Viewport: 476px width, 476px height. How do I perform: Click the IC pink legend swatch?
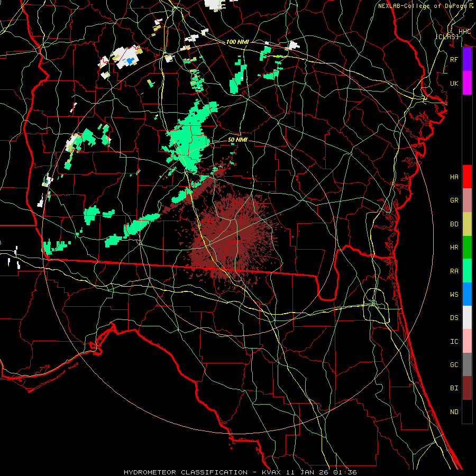[x=467, y=341]
